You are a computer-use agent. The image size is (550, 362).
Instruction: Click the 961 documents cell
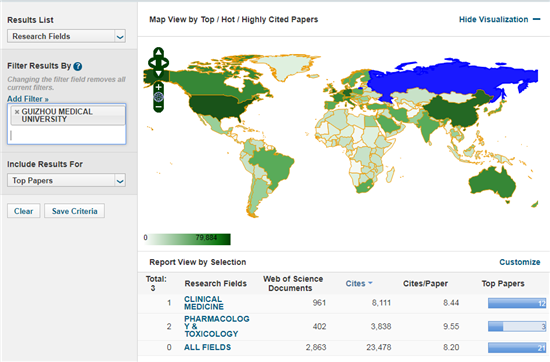coord(319,303)
